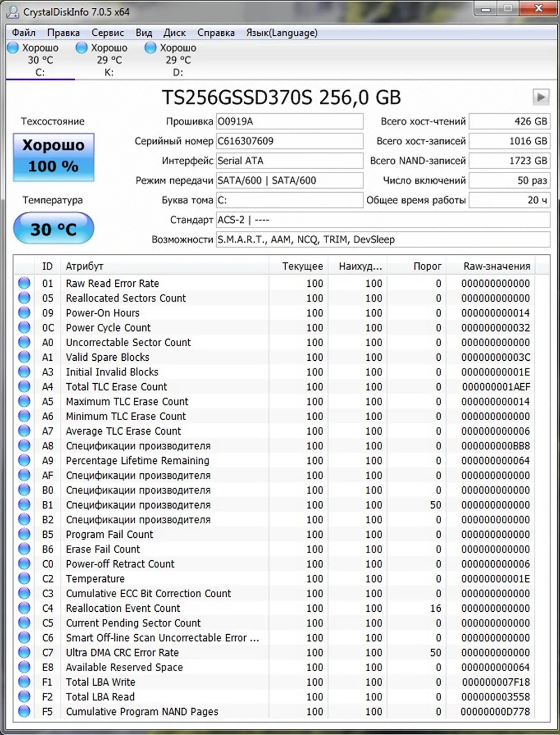Click the Хорошо 100 % health status button
Image resolution: width=560 pixels, height=735 pixels.
tap(53, 156)
